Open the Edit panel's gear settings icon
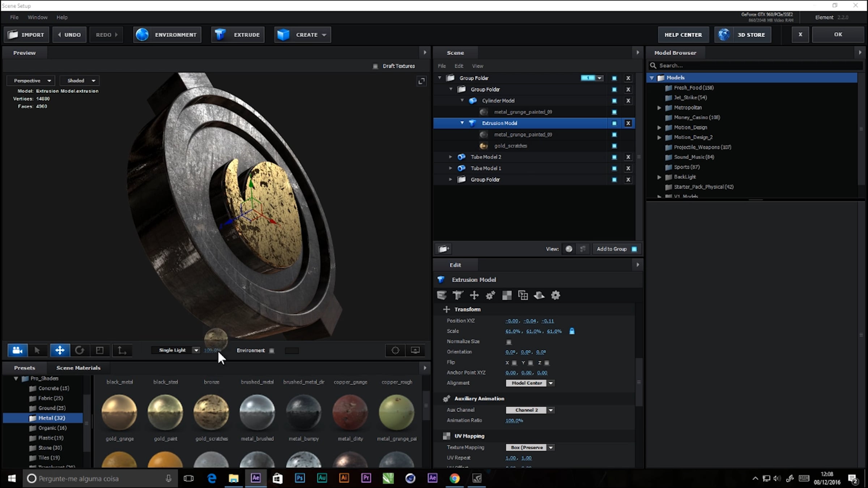Image resolution: width=868 pixels, height=488 pixels. (x=556, y=295)
